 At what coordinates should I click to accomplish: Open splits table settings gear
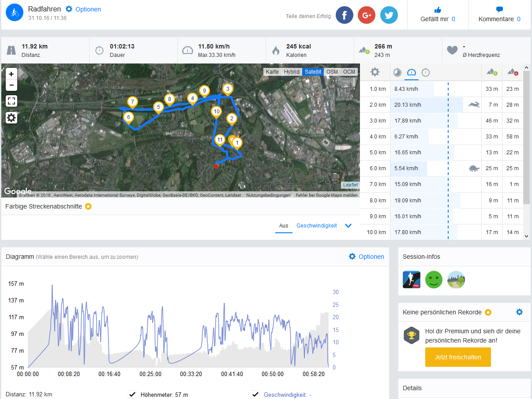click(x=375, y=72)
